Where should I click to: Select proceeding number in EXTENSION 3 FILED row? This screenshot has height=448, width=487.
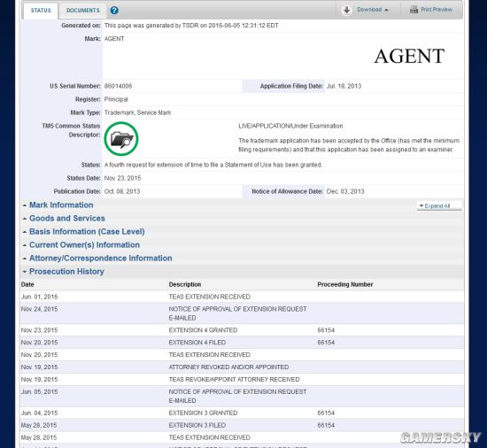(326, 425)
